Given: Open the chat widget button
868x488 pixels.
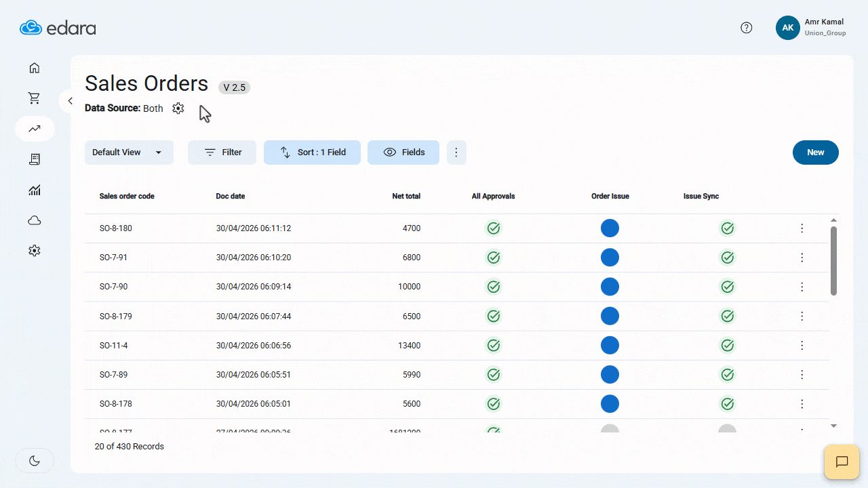Looking at the screenshot, I should pyautogui.click(x=842, y=462).
